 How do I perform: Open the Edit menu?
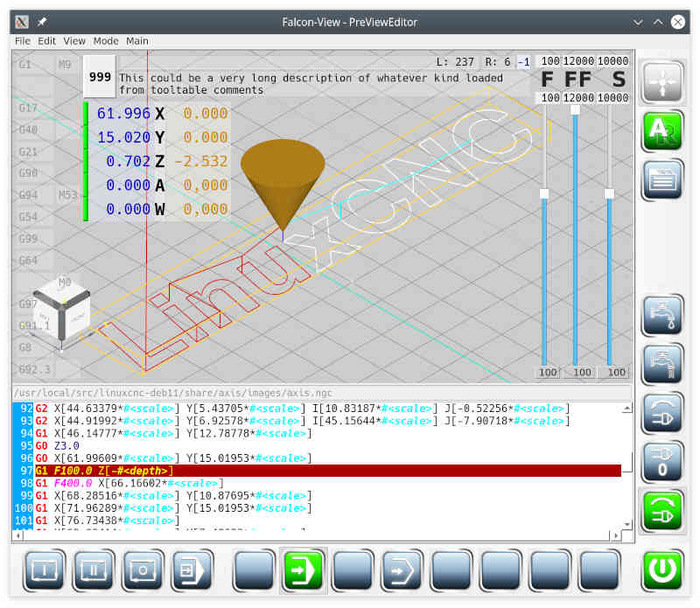click(47, 41)
